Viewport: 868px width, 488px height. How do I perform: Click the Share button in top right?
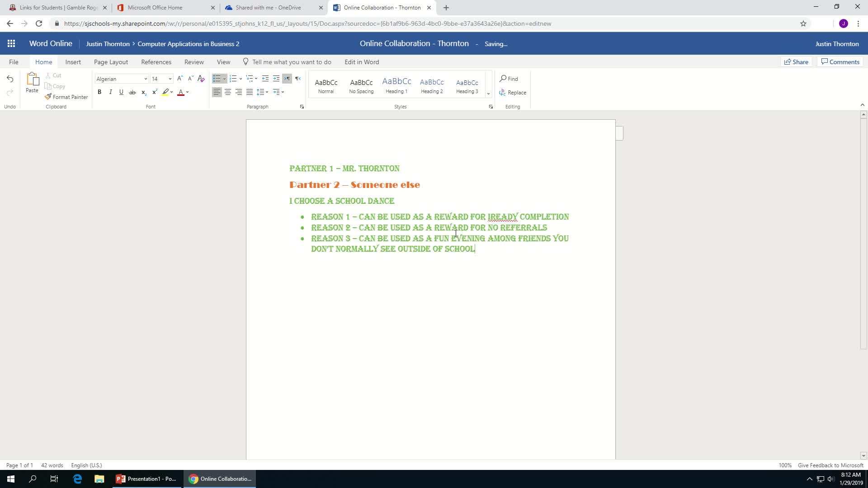[797, 61]
